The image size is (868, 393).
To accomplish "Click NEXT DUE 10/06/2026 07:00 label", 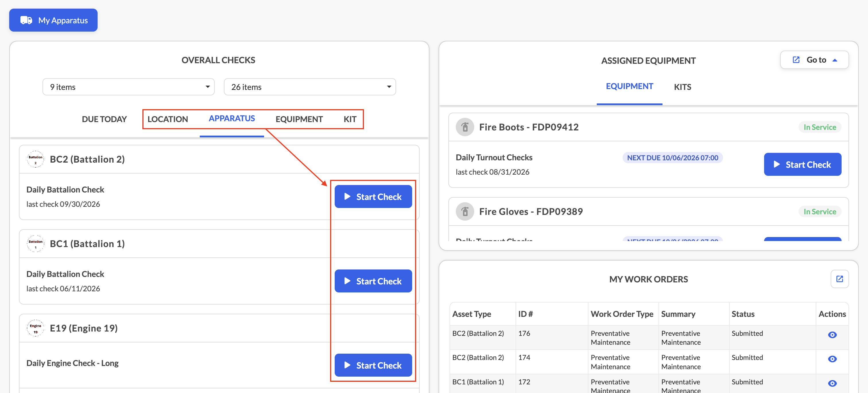I will (672, 158).
